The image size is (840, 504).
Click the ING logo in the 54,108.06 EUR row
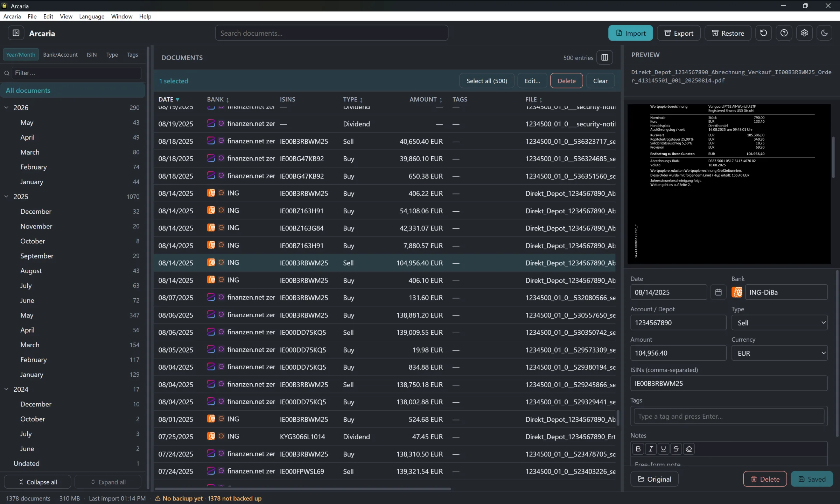(x=211, y=211)
